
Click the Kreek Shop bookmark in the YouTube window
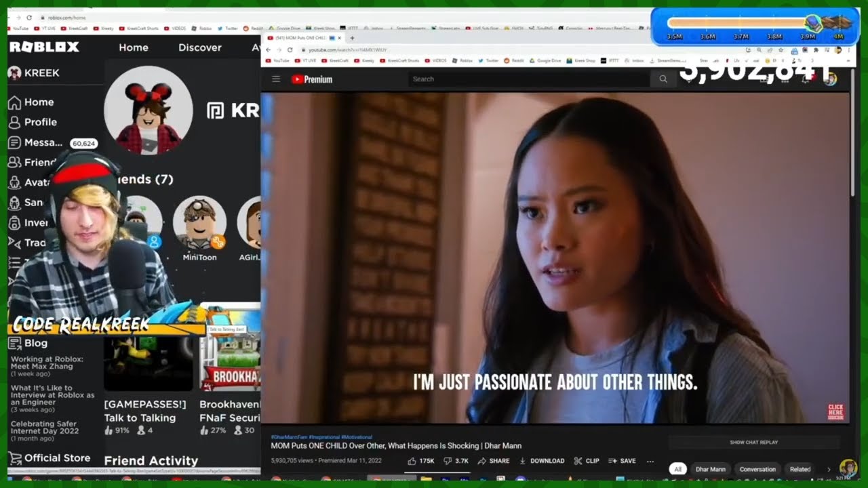pos(582,61)
